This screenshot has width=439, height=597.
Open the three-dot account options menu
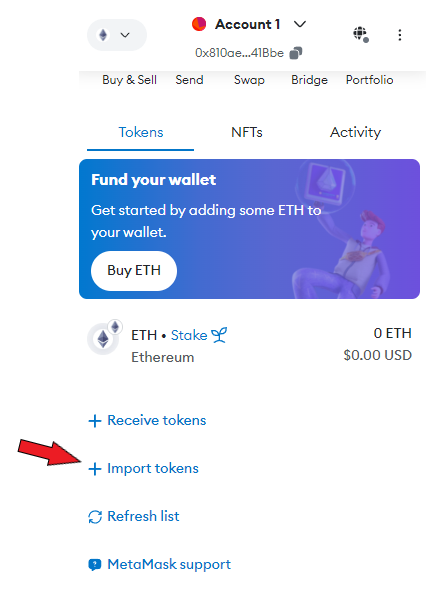399,35
